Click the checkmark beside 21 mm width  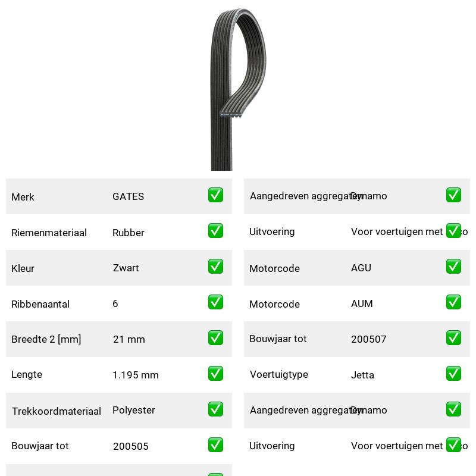215,338
